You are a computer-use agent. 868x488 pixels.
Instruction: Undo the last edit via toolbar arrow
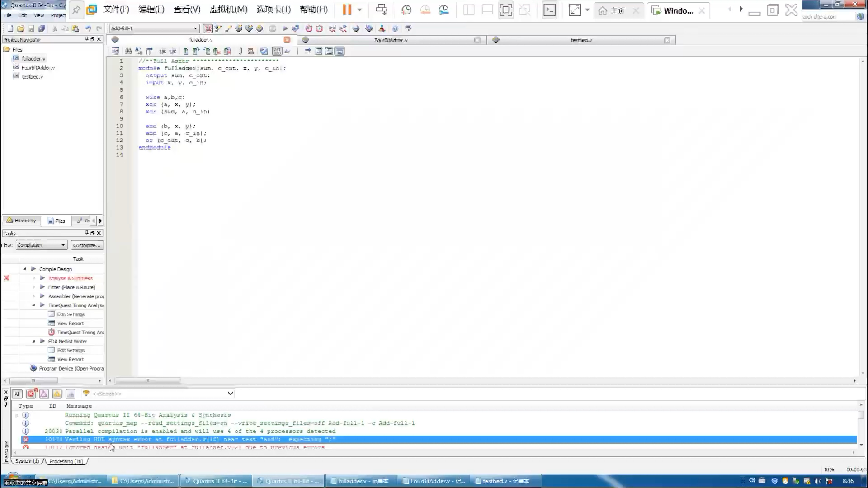tap(88, 28)
